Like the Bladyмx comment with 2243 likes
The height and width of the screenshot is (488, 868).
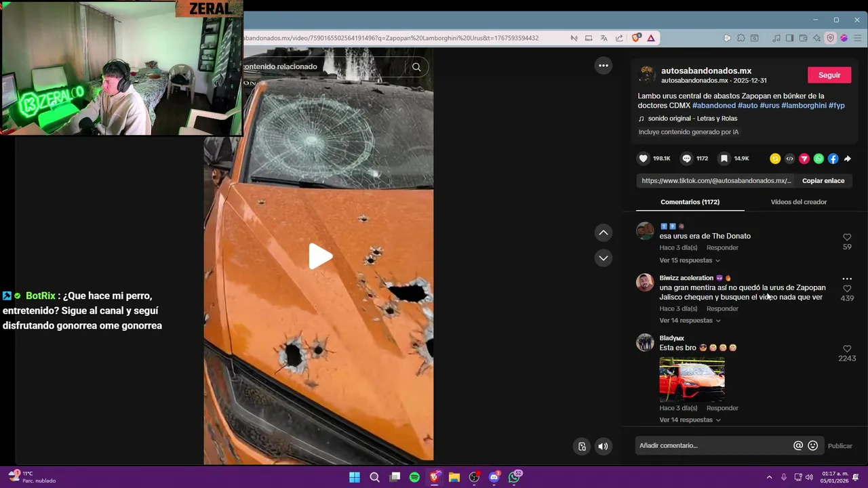[x=847, y=349]
